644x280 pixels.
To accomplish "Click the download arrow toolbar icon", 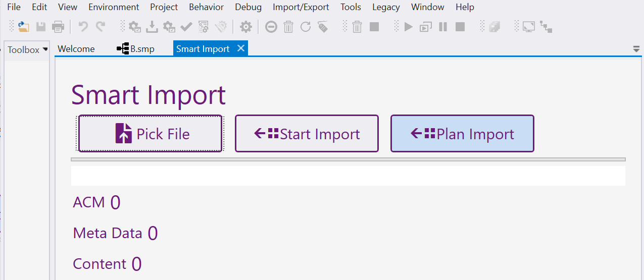I will point(152,27).
